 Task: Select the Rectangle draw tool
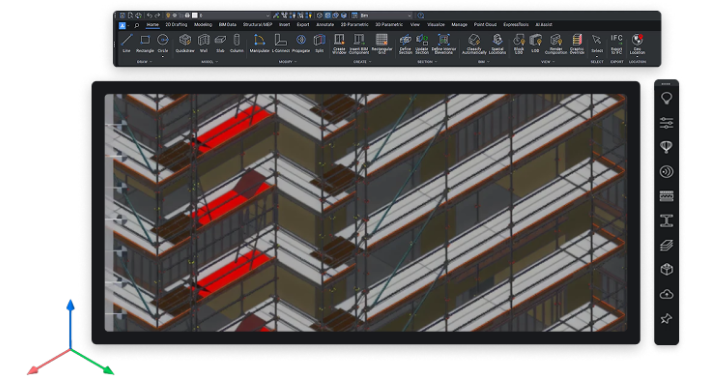145,43
